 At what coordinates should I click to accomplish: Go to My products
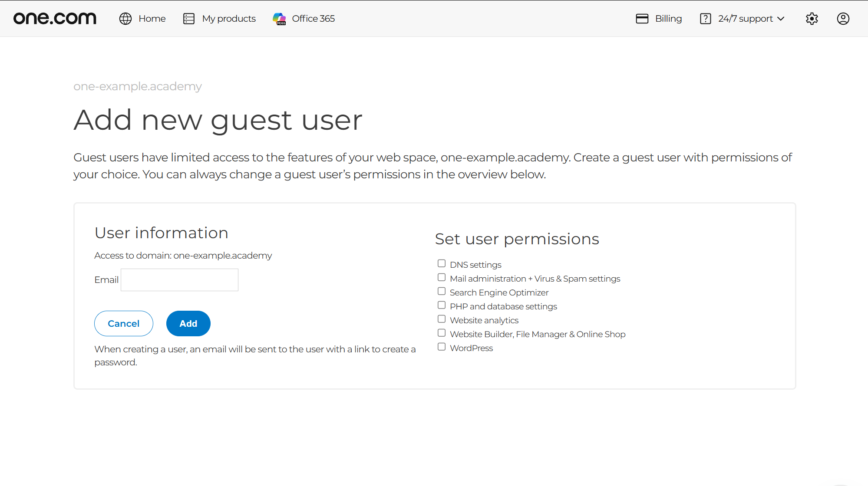pyautogui.click(x=219, y=19)
